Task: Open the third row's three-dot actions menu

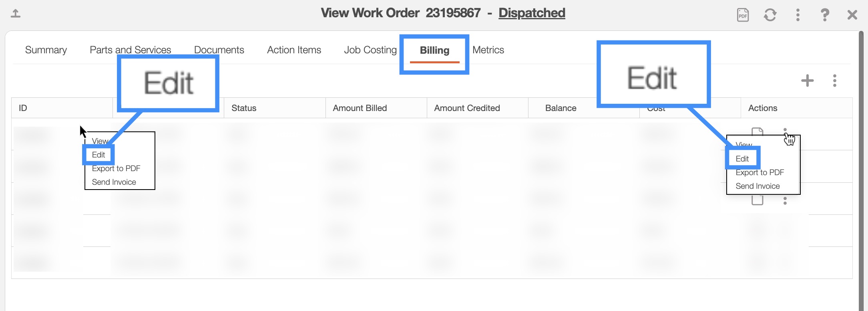Action: pos(785,201)
